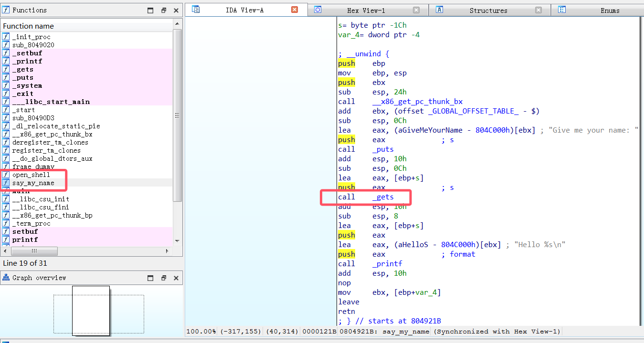Close the Hex View-1 tab
The height and width of the screenshot is (343, 644).
coord(416,10)
